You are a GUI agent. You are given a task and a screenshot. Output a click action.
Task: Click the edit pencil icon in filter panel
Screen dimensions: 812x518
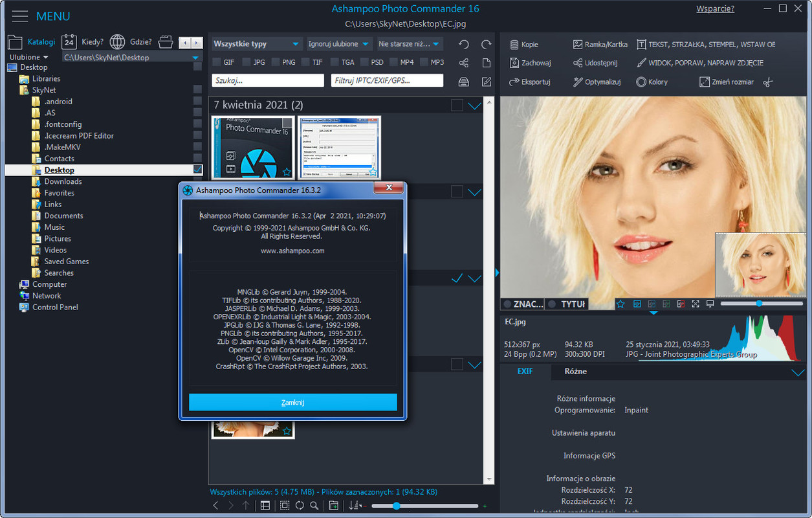(x=487, y=82)
